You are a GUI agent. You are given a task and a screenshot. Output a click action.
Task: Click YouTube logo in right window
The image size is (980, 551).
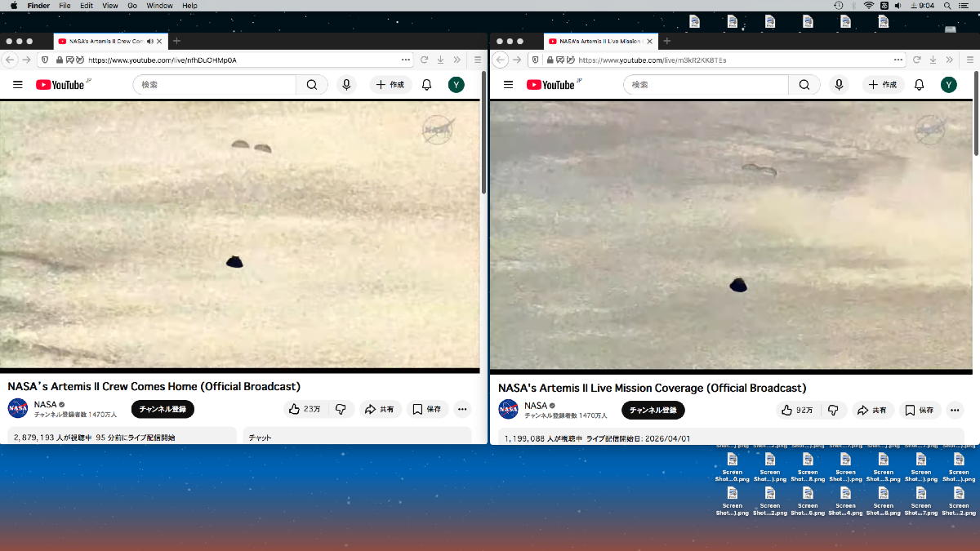(553, 84)
